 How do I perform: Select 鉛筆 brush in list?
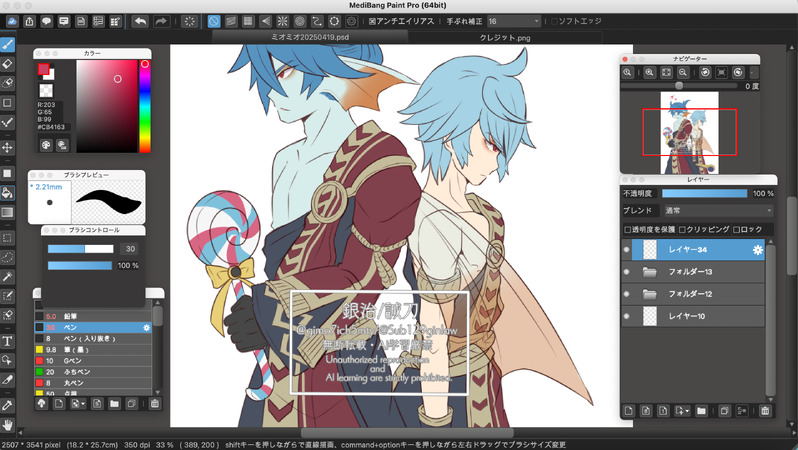pos(93,317)
